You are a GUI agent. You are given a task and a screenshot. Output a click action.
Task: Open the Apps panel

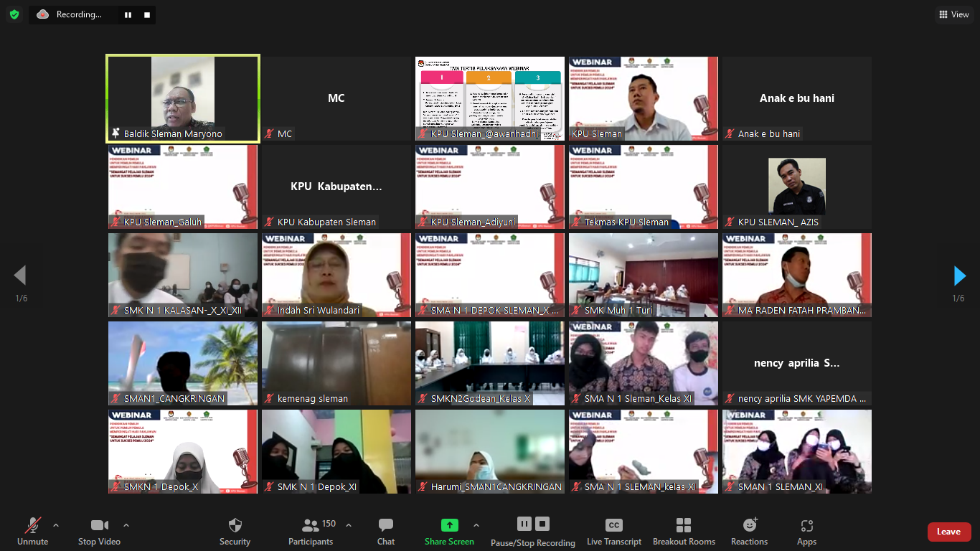pyautogui.click(x=806, y=526)
